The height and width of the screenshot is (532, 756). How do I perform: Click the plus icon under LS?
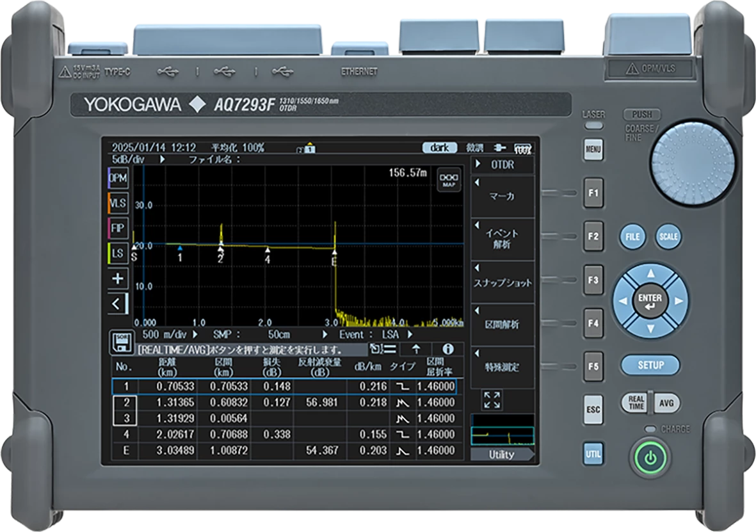click(x=118, y=278)
